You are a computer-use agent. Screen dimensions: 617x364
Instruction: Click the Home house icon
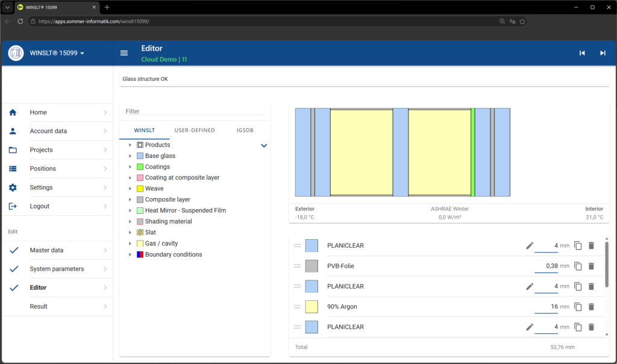coord(13,113)
